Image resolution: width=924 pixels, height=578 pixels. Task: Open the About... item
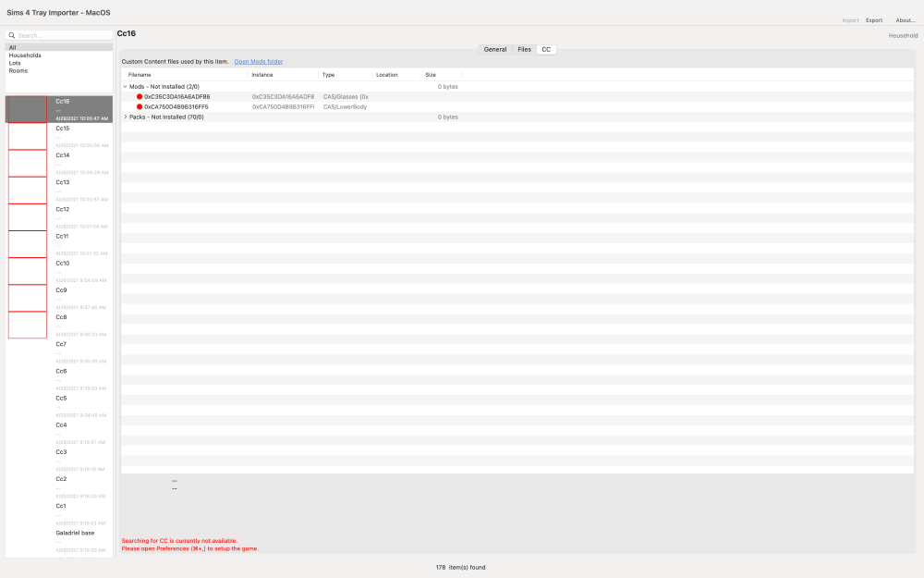(x=906, y=20)
